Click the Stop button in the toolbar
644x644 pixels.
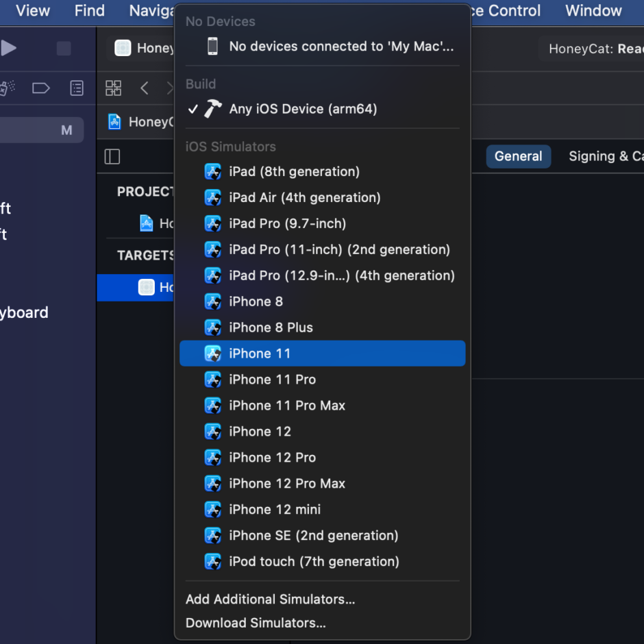click(x=63, y=48)
